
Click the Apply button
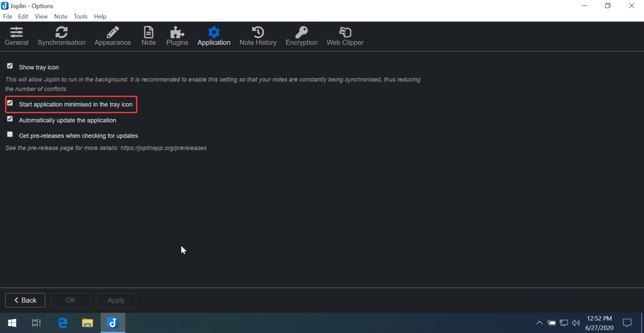(116, 300)
